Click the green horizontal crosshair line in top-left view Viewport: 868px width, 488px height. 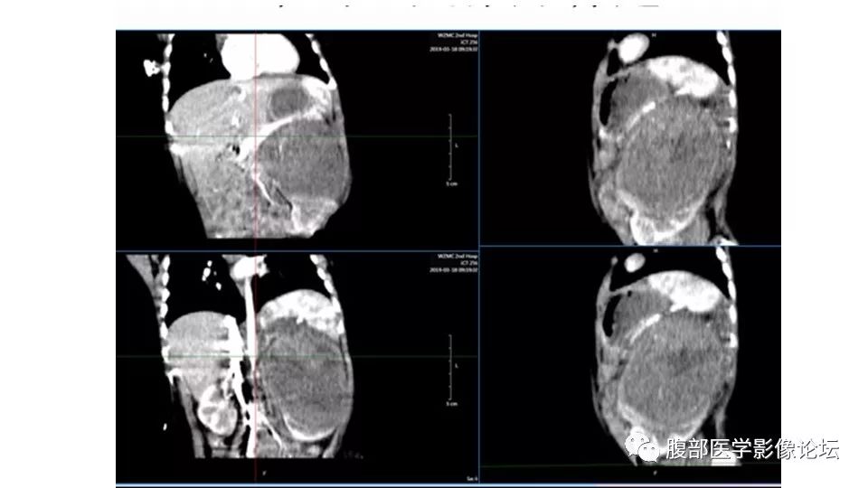(x=297, y=136)
